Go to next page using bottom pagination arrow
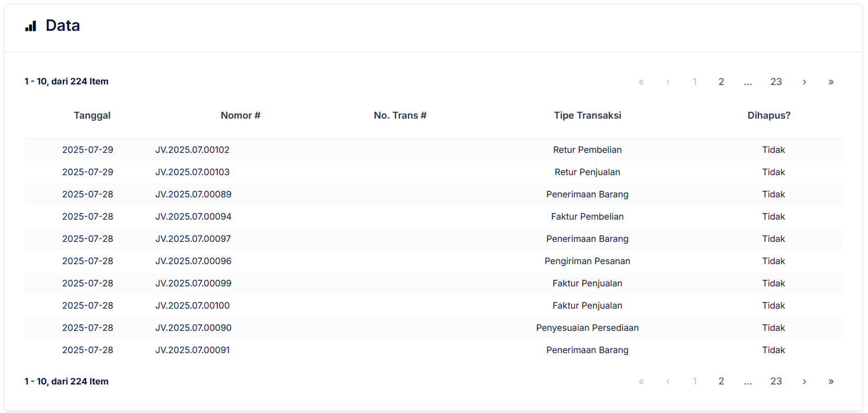 [804, 381]
